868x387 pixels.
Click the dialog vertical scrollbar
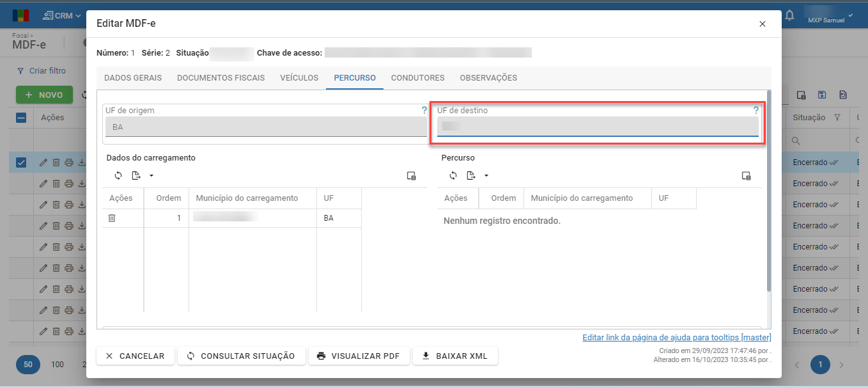click(x=769, y=192)
